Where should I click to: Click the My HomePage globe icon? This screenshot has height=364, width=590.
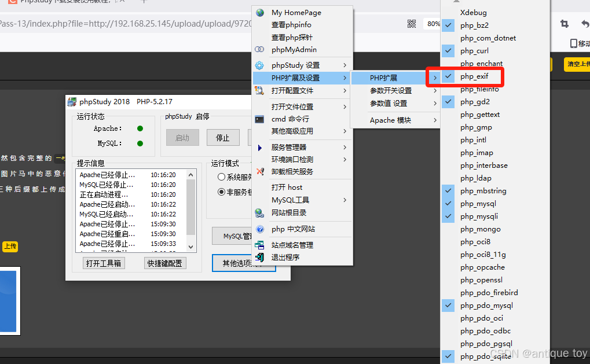259,12
